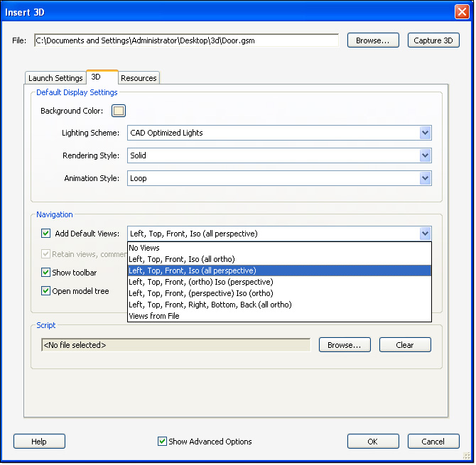Viewport: 476px width, 465px height.
Task: Choose Views from File option
Action: [x=153, y=316]
